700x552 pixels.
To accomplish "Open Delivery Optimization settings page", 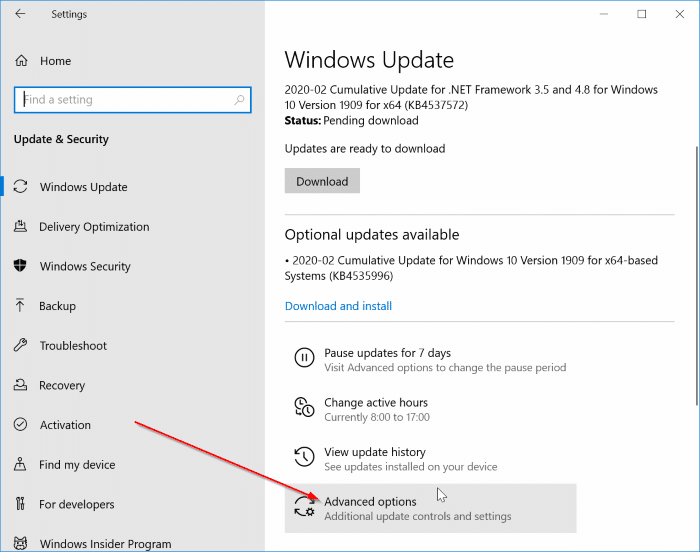I will (94, 227).
